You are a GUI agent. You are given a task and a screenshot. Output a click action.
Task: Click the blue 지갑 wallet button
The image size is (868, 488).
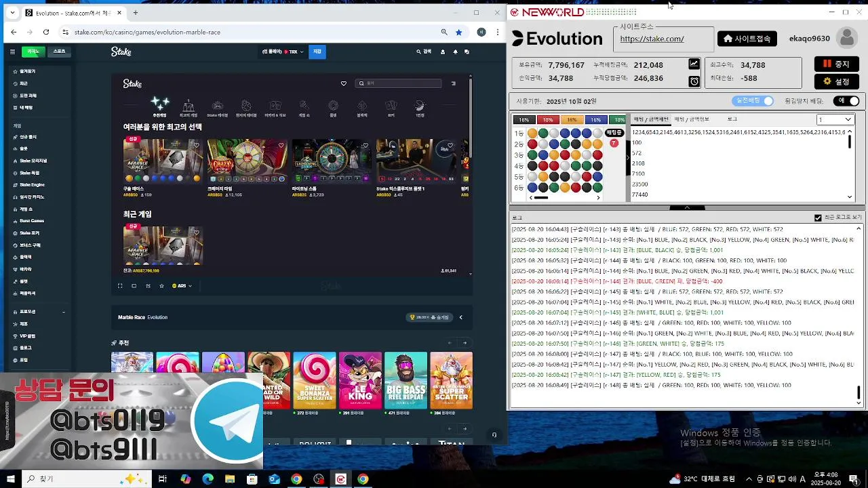pos(317,52)
